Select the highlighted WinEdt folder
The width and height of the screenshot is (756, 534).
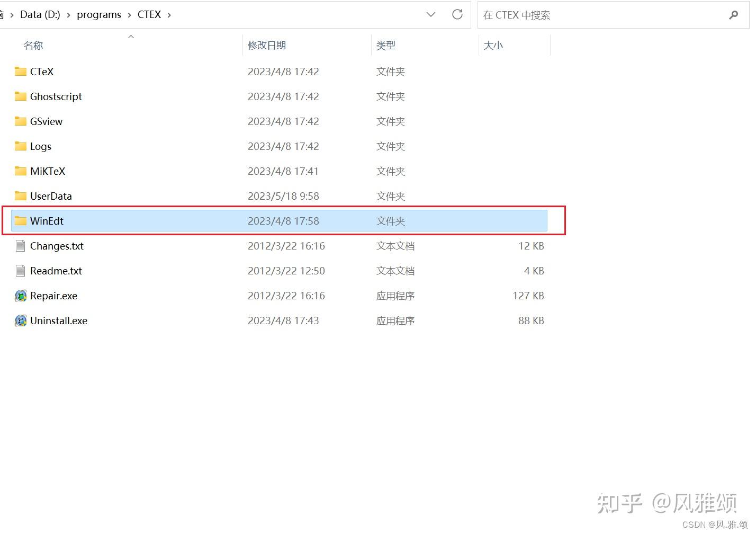click(47, 221)
